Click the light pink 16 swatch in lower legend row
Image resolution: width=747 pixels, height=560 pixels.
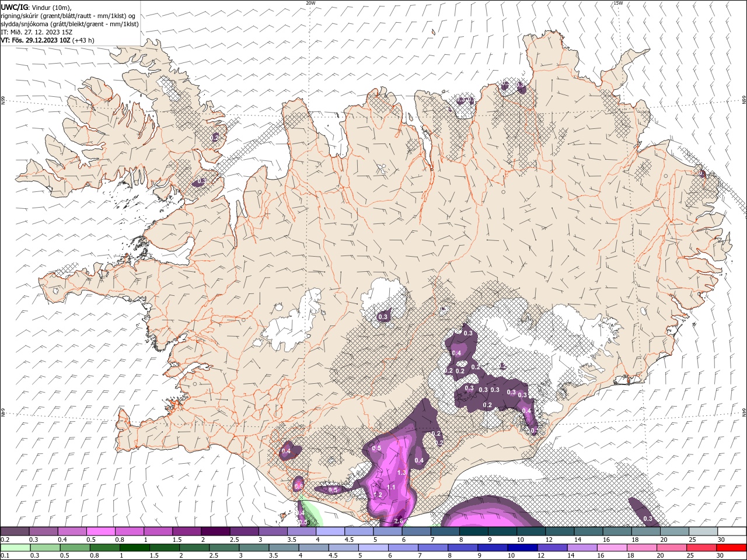pyautogui.click(x=612, y=548)
